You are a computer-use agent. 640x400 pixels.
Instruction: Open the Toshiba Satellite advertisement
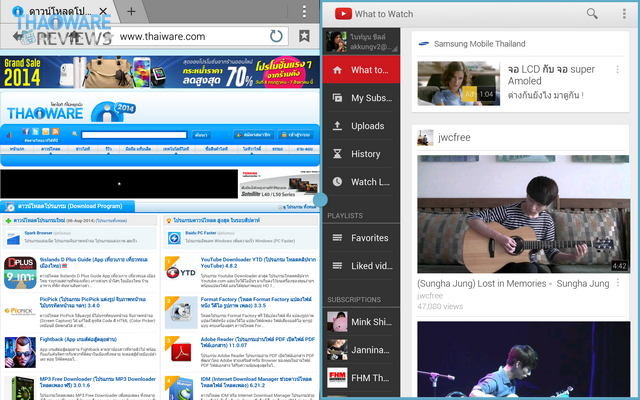pos(279,184)
